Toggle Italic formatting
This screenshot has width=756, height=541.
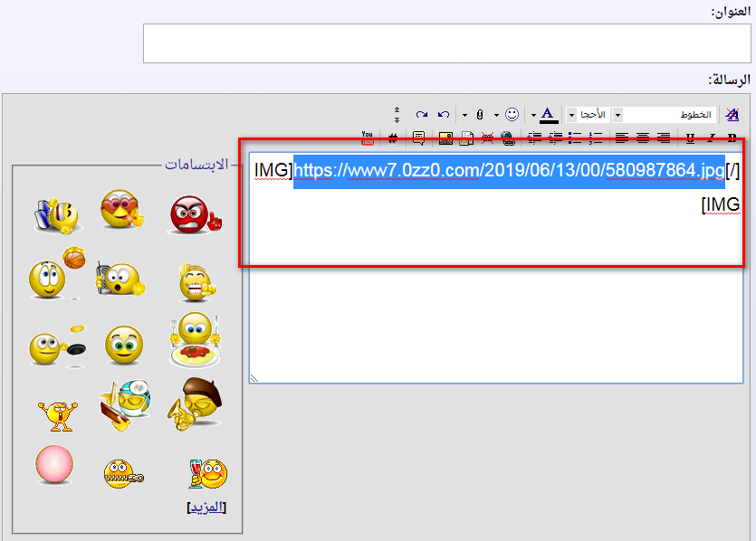711,138
